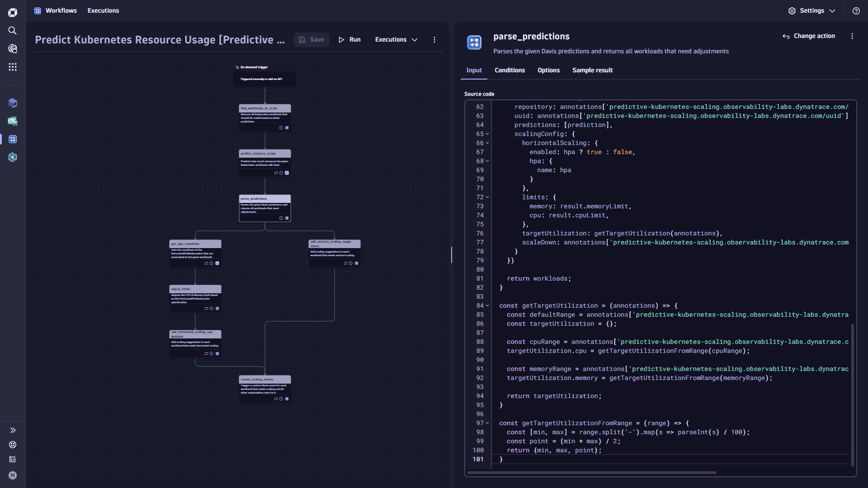Open the hexagon-shaped app under Workflows
This screenshot has height=488, width=868.
pyautogui.click(x=13, y=157)
